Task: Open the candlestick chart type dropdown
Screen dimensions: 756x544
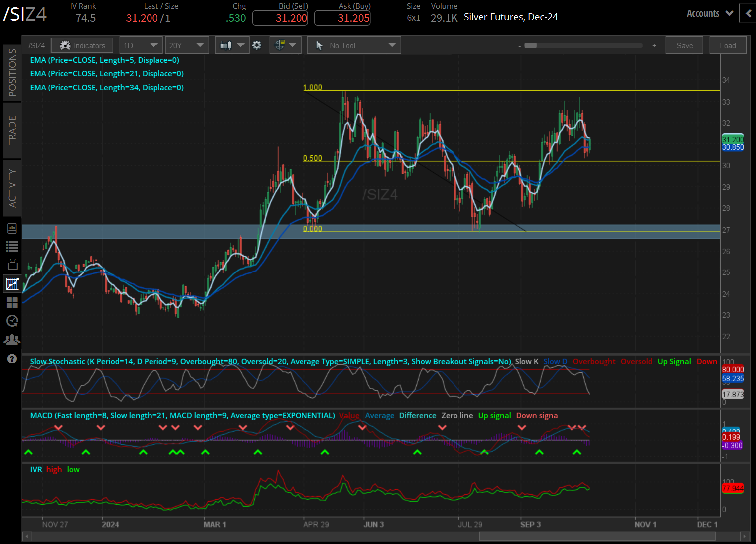Action: [x=232, y=45]
